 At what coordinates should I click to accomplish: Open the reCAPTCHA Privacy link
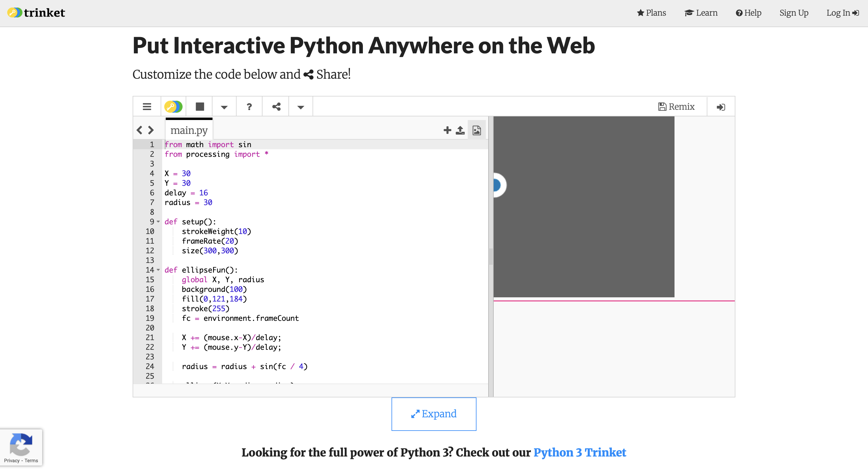tap(12, 460)
